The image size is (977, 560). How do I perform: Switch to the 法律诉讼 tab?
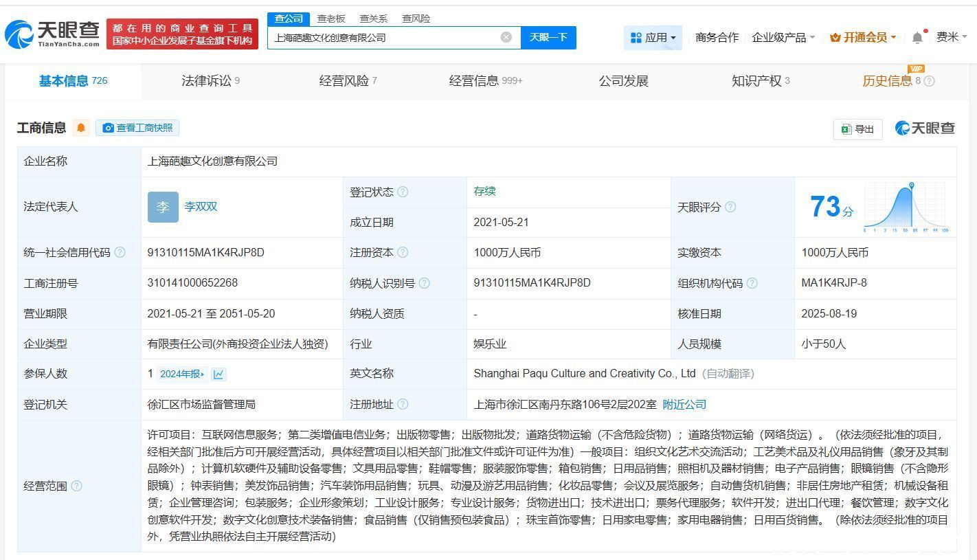click(x=210, y=81)
